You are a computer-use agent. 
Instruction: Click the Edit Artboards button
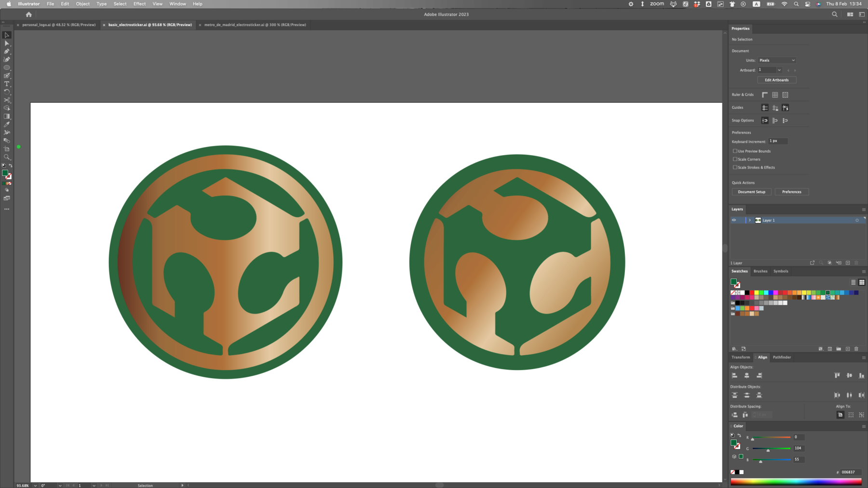point(777,80)
